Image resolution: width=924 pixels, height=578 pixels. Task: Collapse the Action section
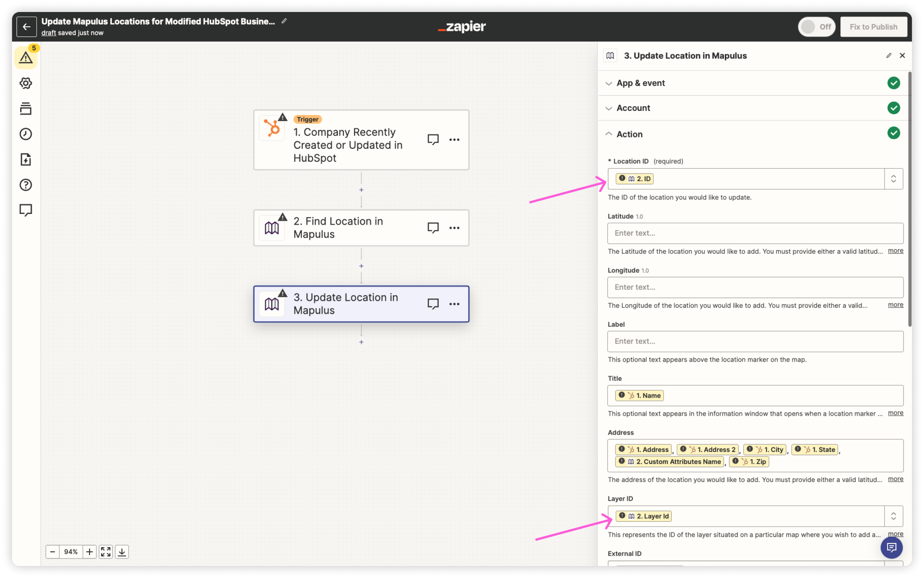tap(754, 134)
